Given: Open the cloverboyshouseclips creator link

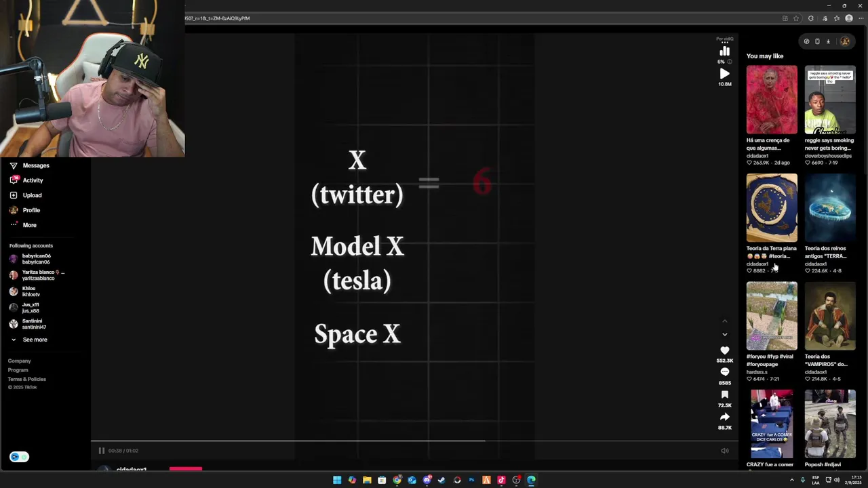Looking at the screenshot, I should (x=828, y=156).
